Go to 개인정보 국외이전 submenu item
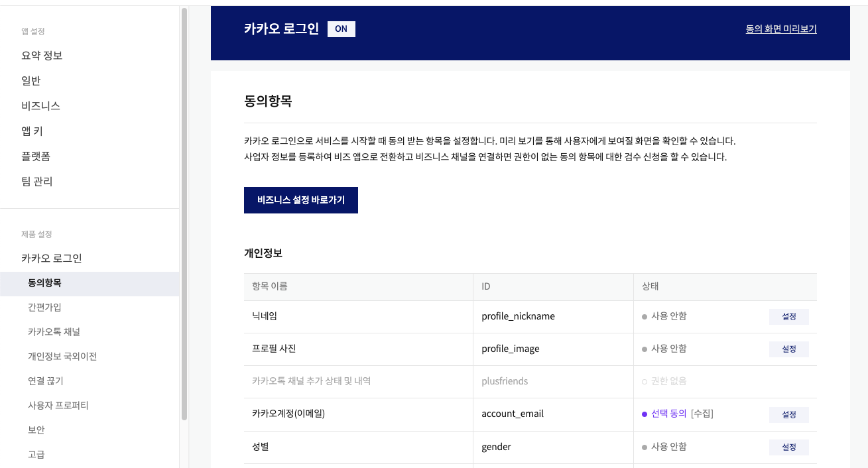868x468 pixels. (x=62, y=357)
